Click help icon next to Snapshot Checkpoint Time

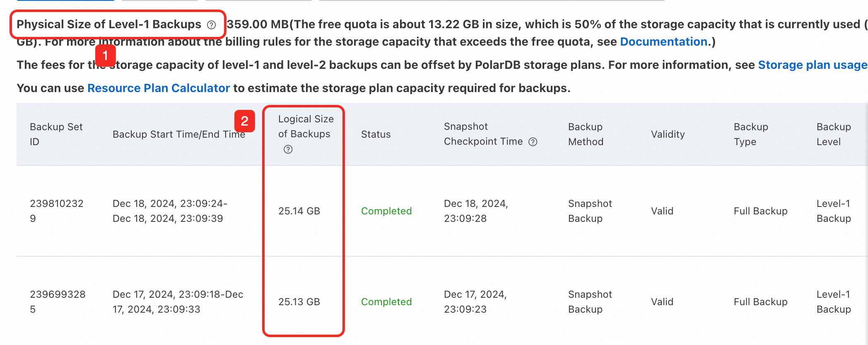[533, 142]
